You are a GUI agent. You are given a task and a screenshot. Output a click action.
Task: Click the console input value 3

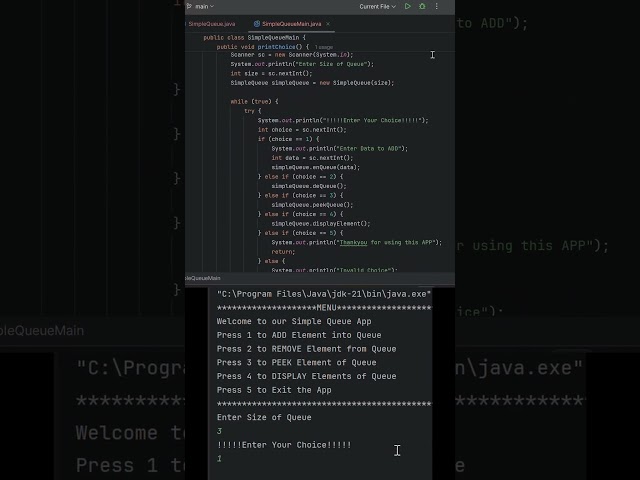(220, 431)
